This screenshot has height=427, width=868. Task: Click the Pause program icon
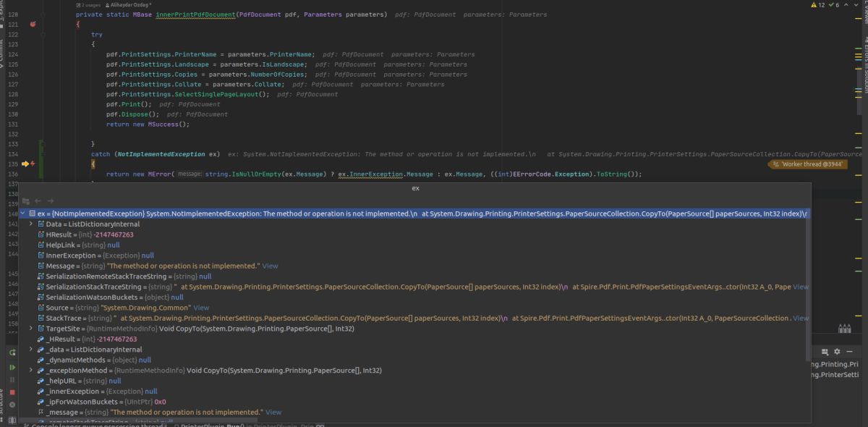pyautogui.click(x=12, y=379)
